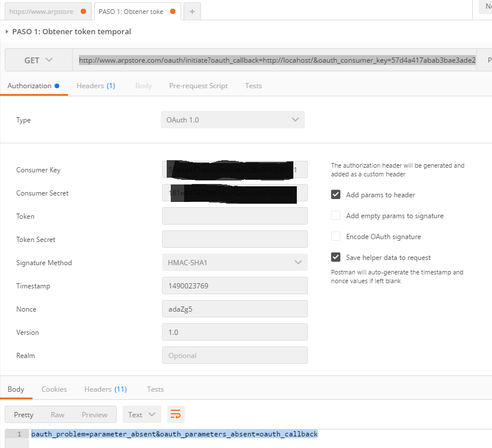This screenshot has height=448, width=492.
Task: Open the GET method dropdown
Action: click(x=38, y=60)
